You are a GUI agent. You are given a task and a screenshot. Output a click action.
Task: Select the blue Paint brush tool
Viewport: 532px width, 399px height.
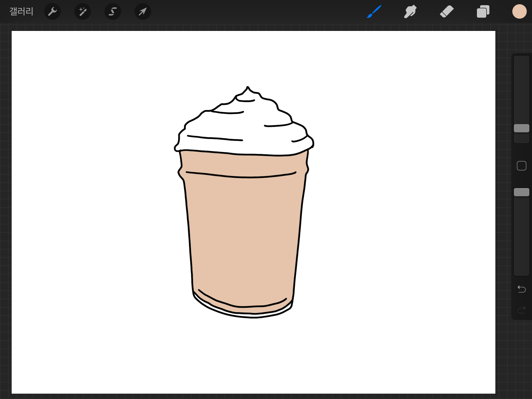[374, 12]
